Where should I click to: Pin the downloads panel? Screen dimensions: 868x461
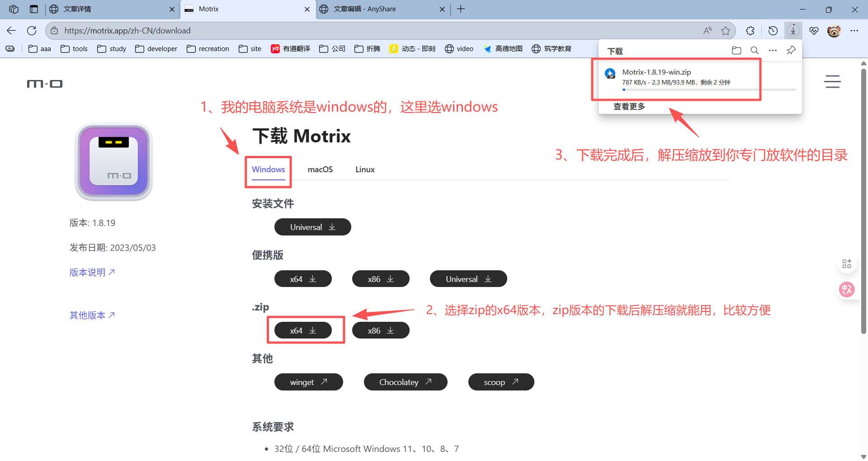coord(791,51)
